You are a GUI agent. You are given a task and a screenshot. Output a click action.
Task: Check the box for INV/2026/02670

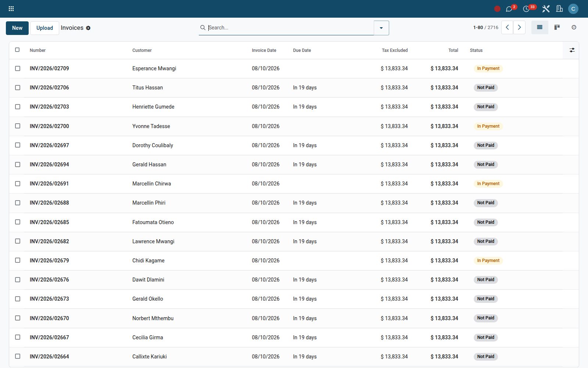(18, 318)
